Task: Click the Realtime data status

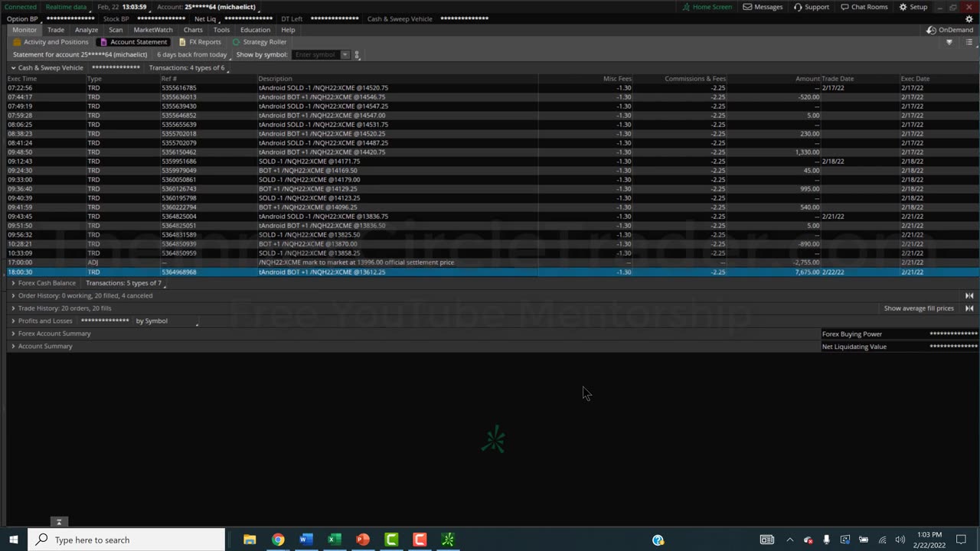Action: point(66,7)
